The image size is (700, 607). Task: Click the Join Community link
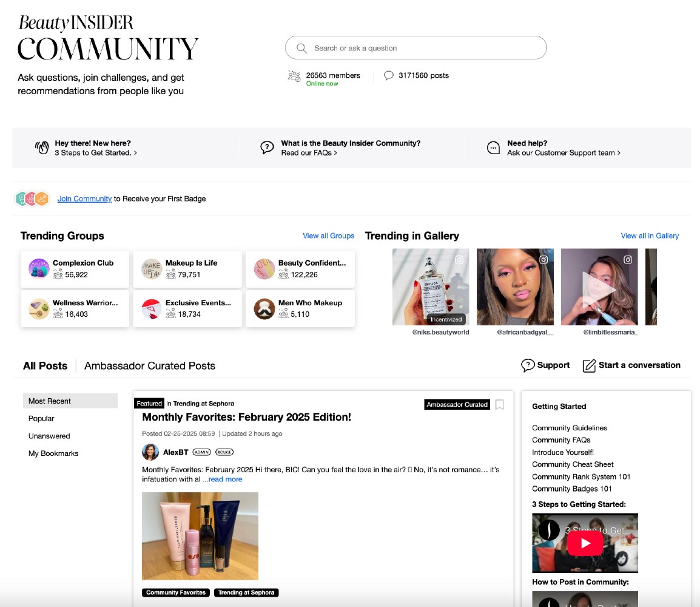(84, 198)
